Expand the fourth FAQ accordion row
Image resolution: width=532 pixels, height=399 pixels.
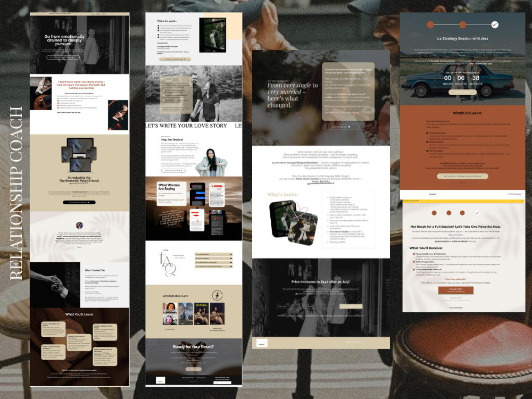[214, 267]
